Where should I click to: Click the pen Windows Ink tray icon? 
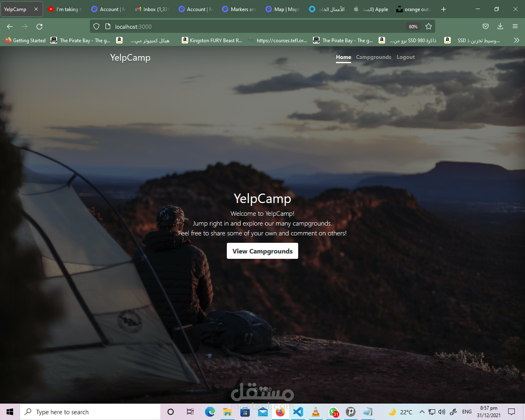(453, 412)
